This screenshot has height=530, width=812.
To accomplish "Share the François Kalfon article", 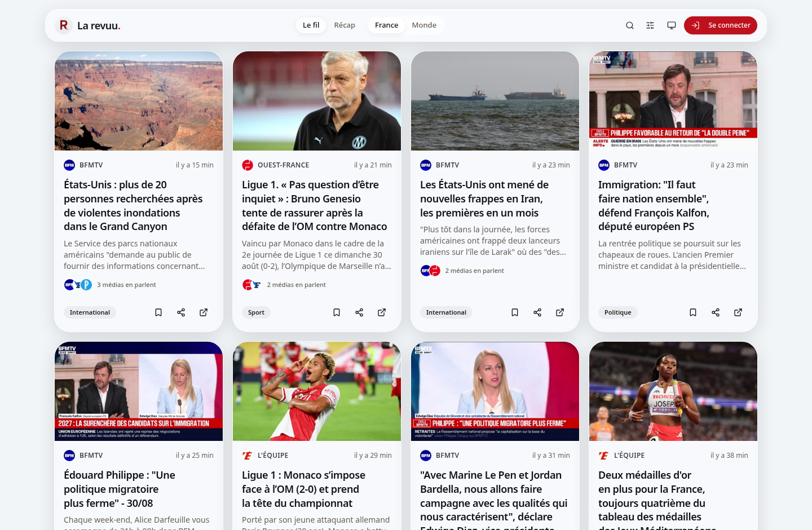I will tap(716, 312).
